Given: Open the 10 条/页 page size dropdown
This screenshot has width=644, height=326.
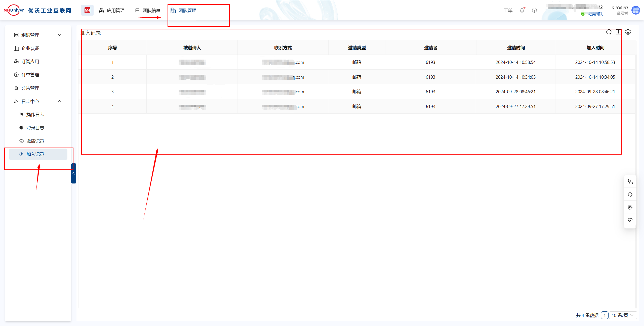Looking at the screenshot, I should coord(623,315).
